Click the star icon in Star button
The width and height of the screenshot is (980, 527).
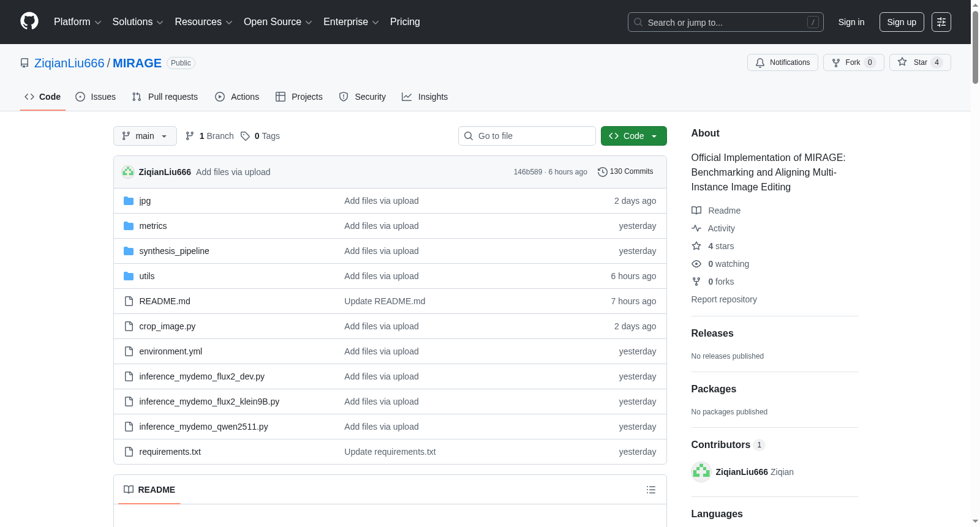(902, 62)
